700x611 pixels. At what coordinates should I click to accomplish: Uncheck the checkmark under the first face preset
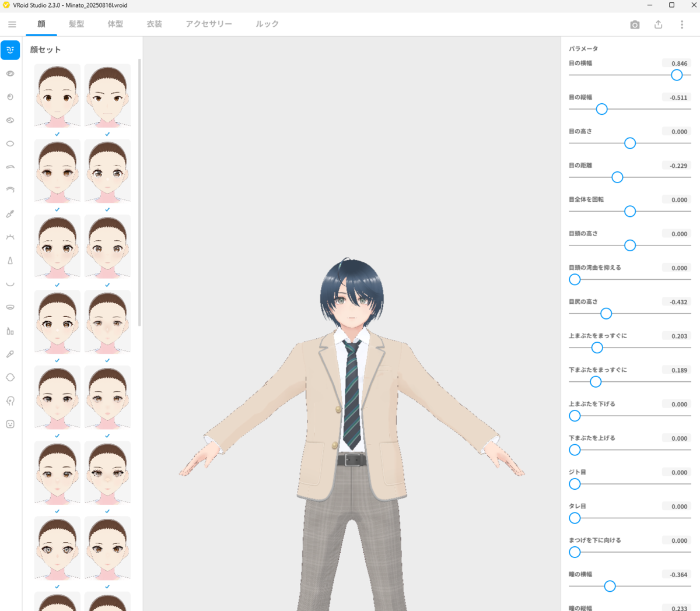coord(57,134)
